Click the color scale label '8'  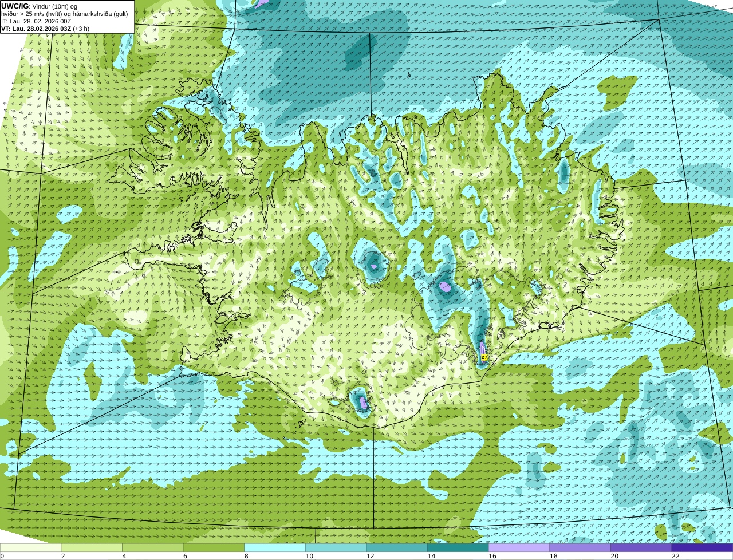point(246,556)
